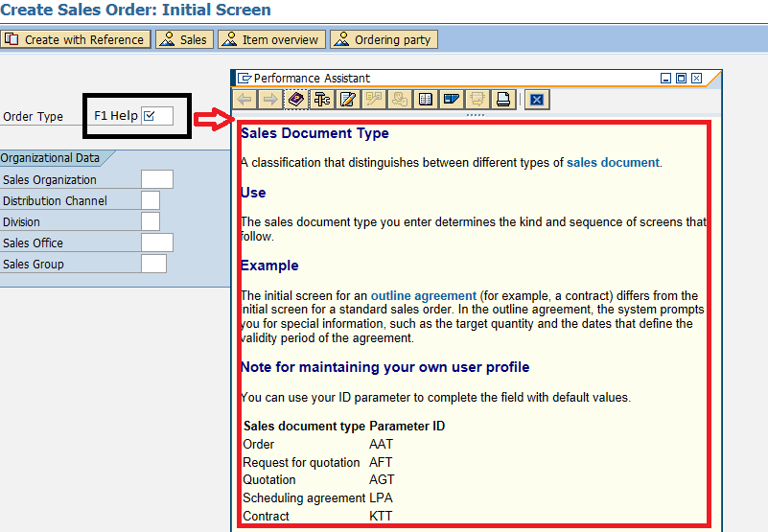Viewport: 768px width, 532px height.
Task: Click the Performance Assistant title icon
Action: [x=244, y=78]
